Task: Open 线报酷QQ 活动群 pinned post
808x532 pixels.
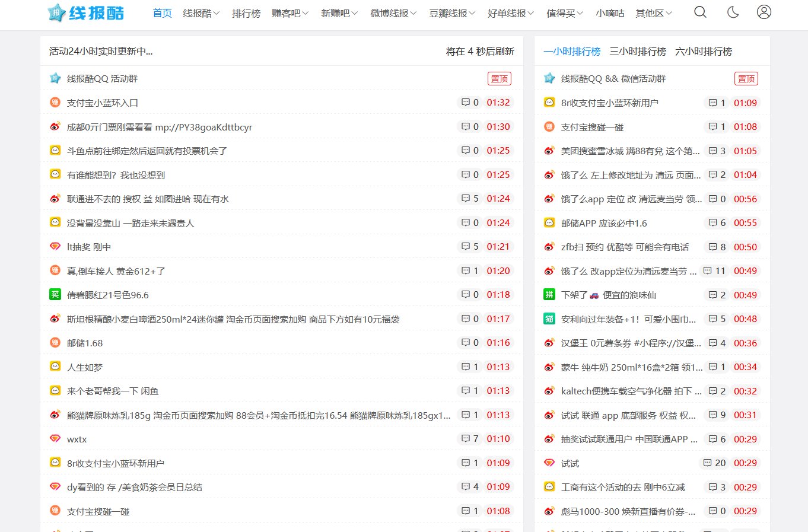Action: 102,78
